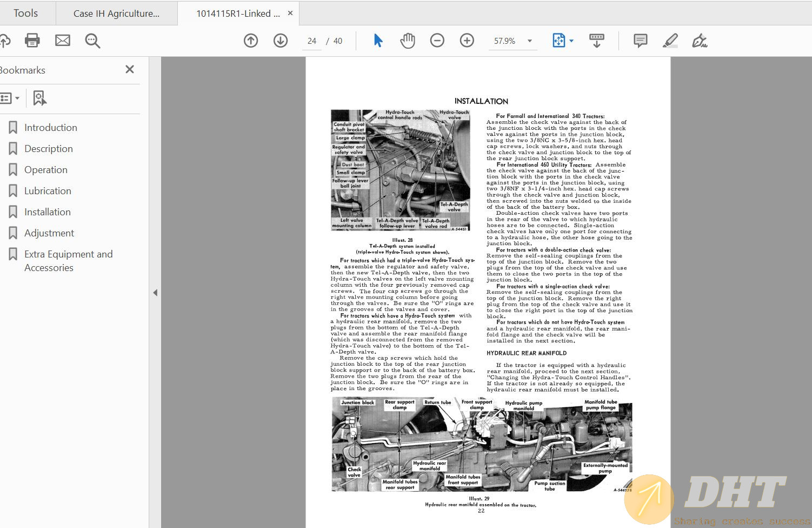Screen dimensions: 812x528
Task: Open the sign document pen icon
Action: click(700, 41)
